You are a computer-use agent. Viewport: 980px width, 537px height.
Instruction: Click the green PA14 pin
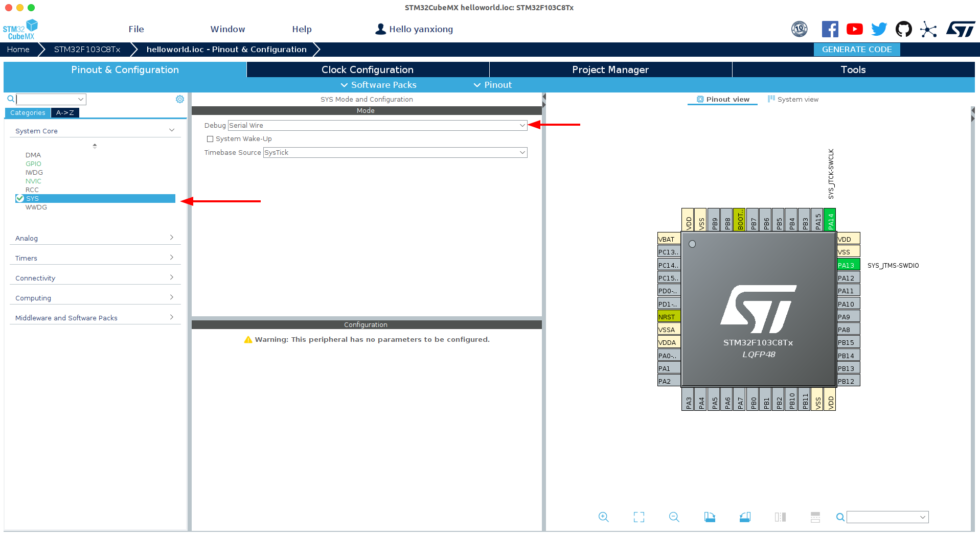[x=830, y=220]
